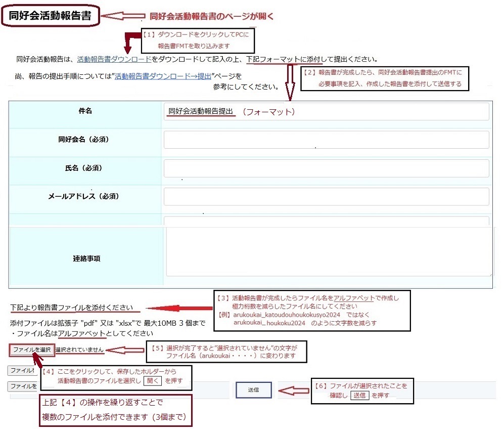This screenshot has height=436, width=504.
Task: Click the long down arrow under 下記フォーマット
Action: pos(290,82)
